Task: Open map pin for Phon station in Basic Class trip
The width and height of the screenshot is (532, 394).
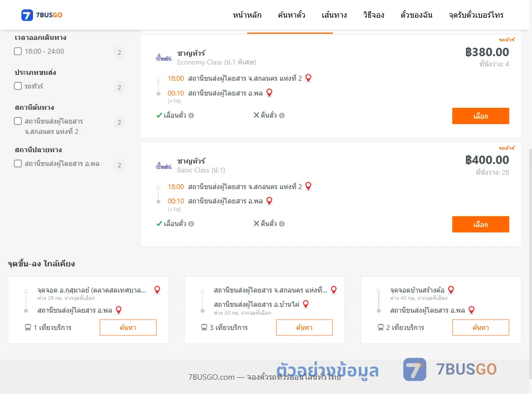Action: (x=269, y=201)
